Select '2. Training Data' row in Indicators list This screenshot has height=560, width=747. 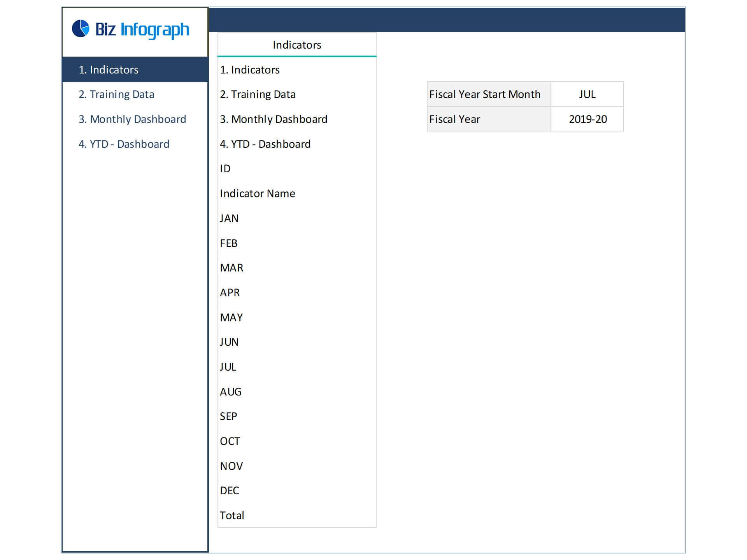[x=297, y=94]
